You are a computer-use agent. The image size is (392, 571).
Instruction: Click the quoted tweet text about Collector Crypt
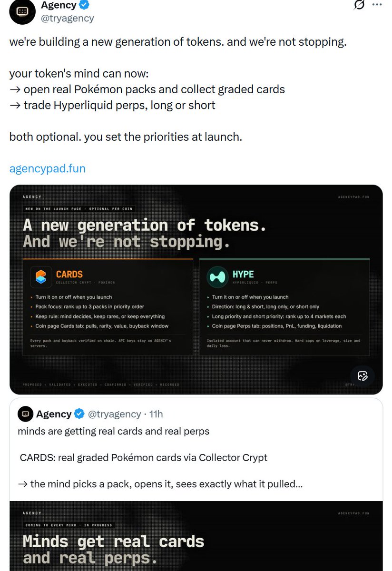(144, 458)
